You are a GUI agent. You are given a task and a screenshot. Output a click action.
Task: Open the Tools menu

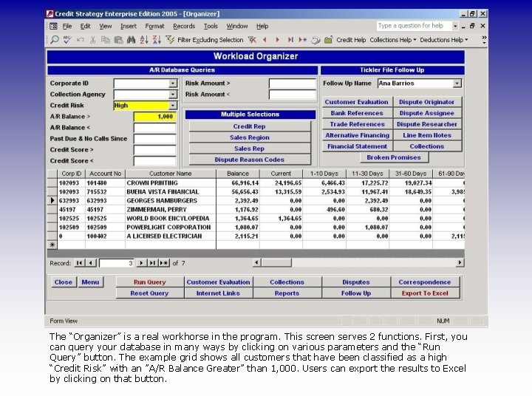click(x=211, y=26)
